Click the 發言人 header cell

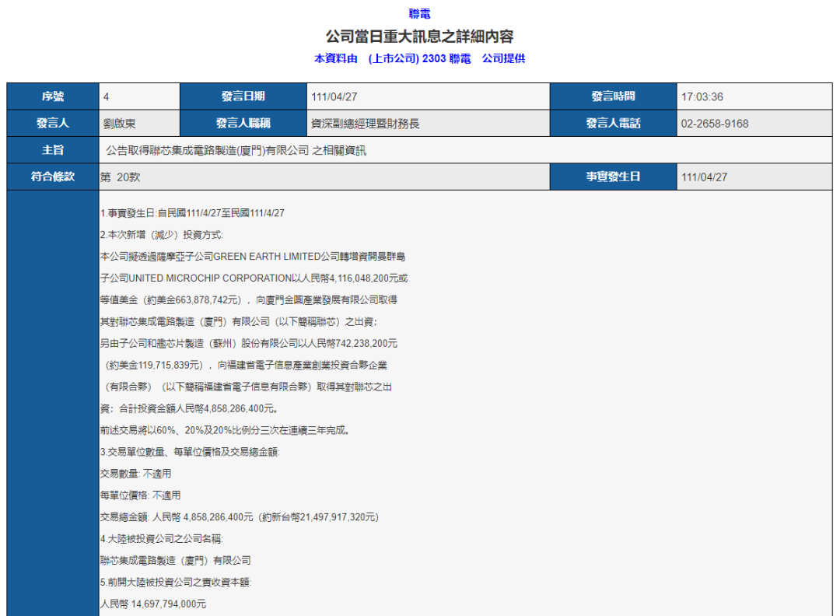coord(53,123)
